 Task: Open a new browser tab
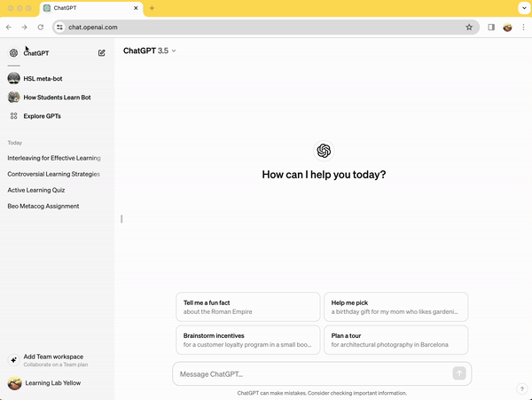coord(152,8)
